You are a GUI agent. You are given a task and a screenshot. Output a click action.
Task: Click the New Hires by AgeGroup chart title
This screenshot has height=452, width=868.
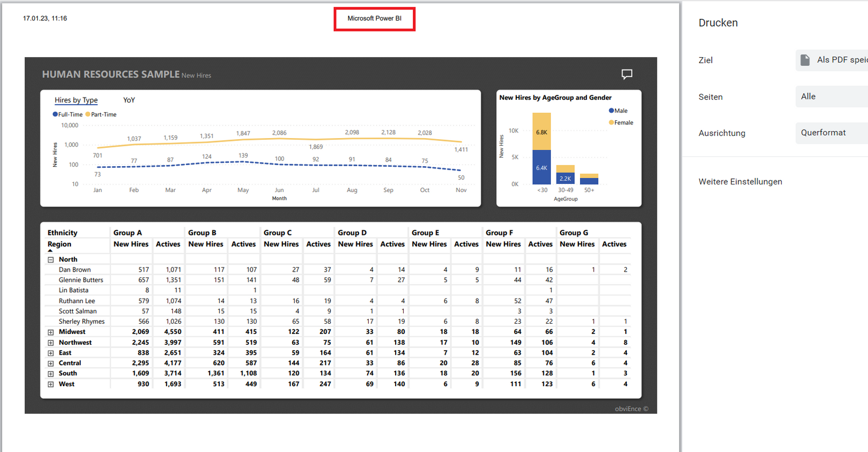(x=555, y=98)
